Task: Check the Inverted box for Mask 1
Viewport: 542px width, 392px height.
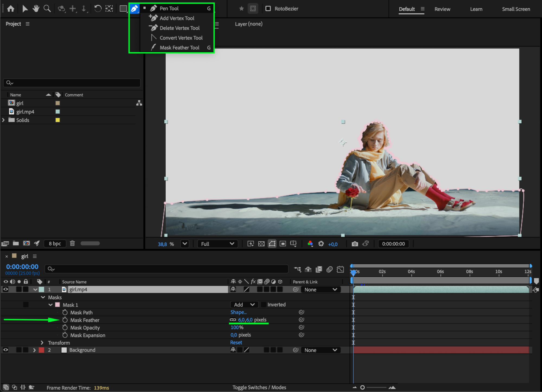Action: click(263, 305)
